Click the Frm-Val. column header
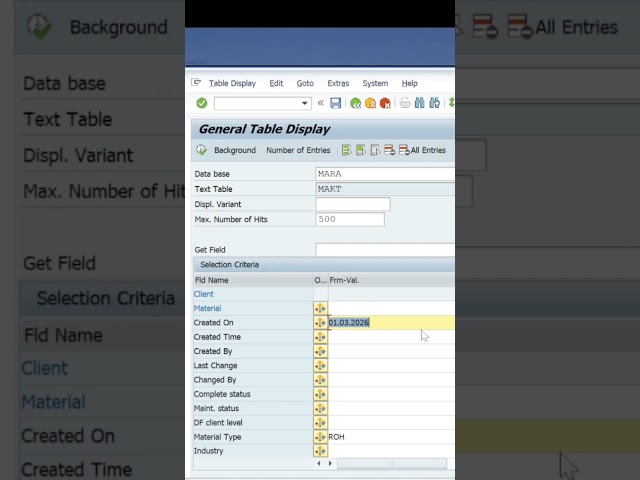Image resolution: width=640 pixels, height=480 pixels. 391,280
